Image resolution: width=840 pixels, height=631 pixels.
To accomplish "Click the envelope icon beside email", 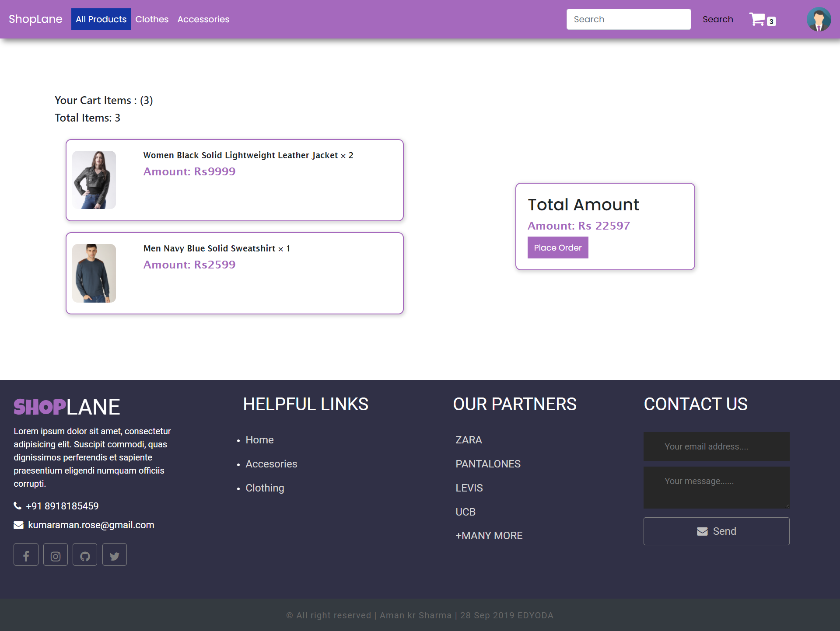I will coord(18,525).
